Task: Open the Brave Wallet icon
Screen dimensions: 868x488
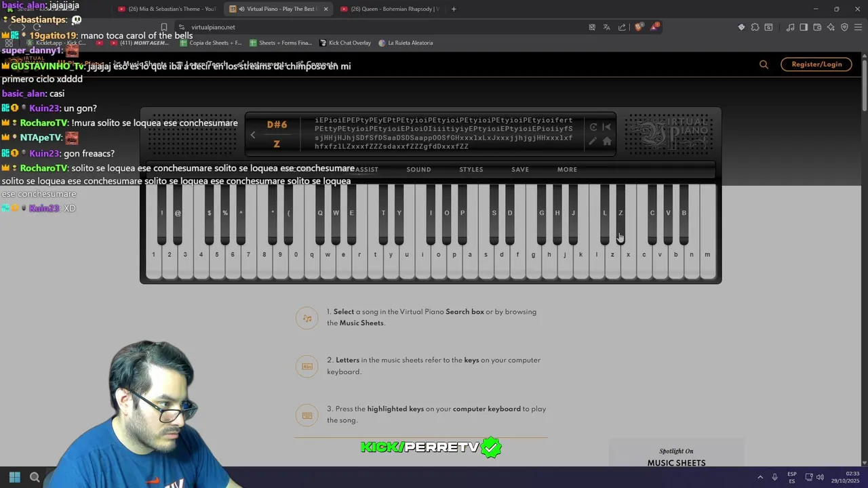Action: pyautogui.click(x=817, y=27)
